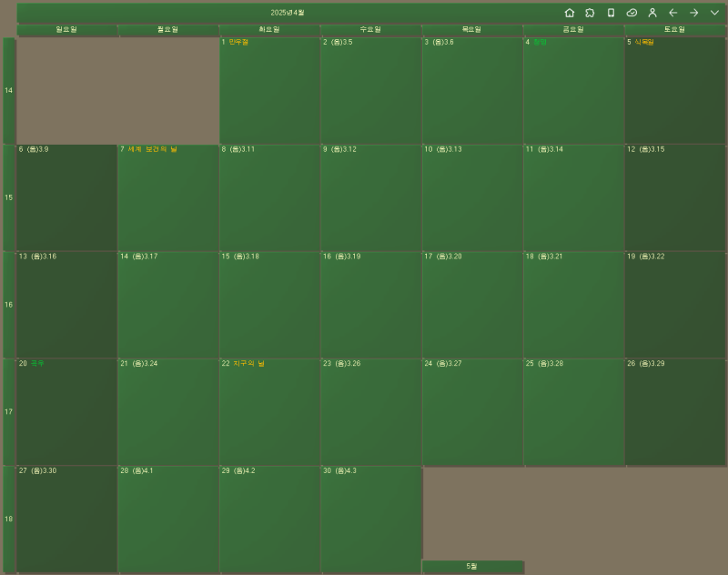728x575 pixels.
Task: Click the 수요일 column header
Action: [x=369, y=28]
